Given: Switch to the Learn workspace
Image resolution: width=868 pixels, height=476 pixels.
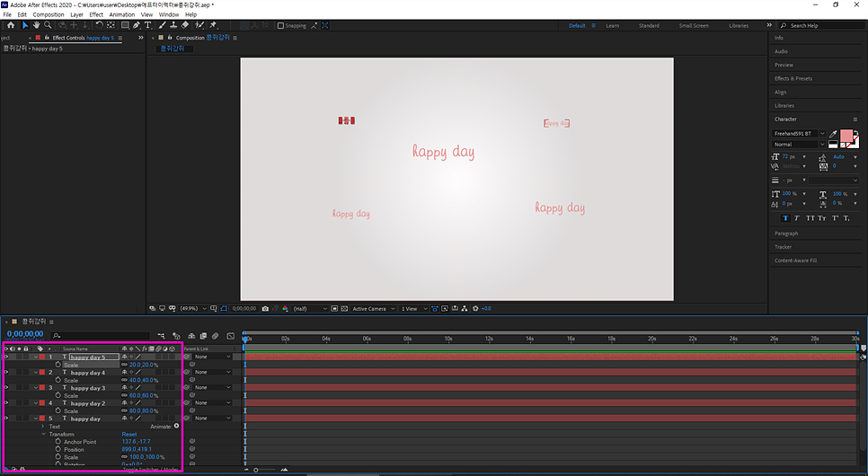Looking at the screenshot, I should coord(612,25).
